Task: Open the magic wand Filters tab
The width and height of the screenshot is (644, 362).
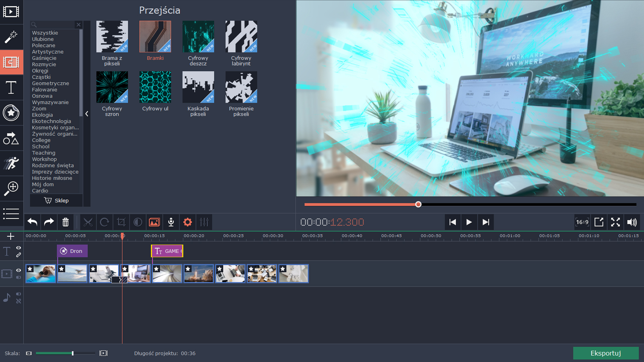Action: [x=11, y=37]
